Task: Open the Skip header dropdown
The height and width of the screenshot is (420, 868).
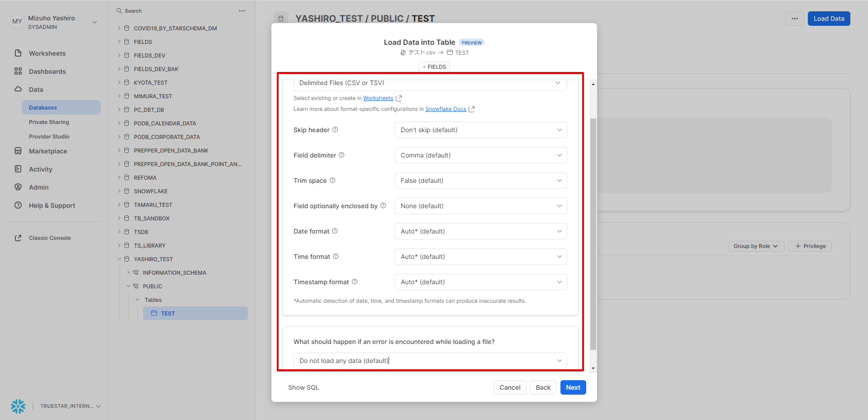Action: [480, 130]
